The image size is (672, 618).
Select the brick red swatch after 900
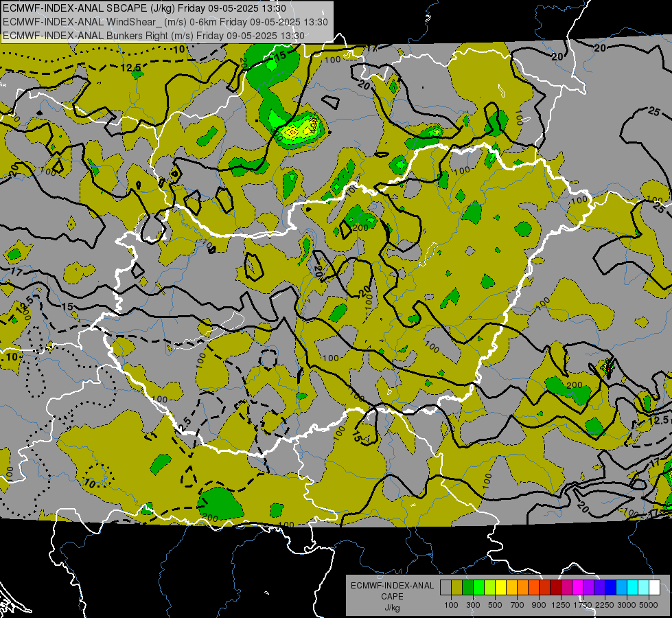point(545,588)
